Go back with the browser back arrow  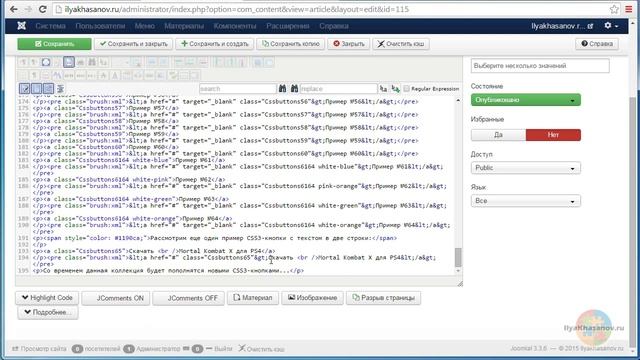(x=13, y=9)
